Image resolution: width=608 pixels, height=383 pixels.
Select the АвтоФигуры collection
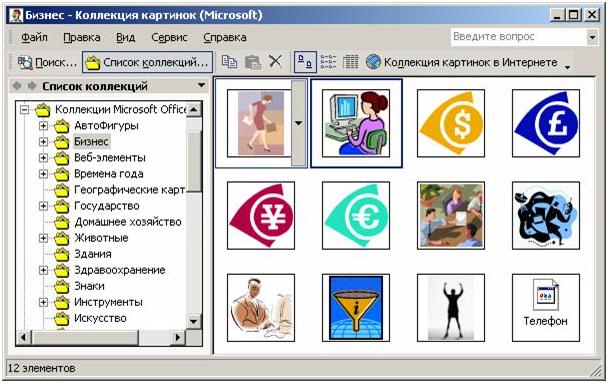pyautogui.click(x=106, y=126)
